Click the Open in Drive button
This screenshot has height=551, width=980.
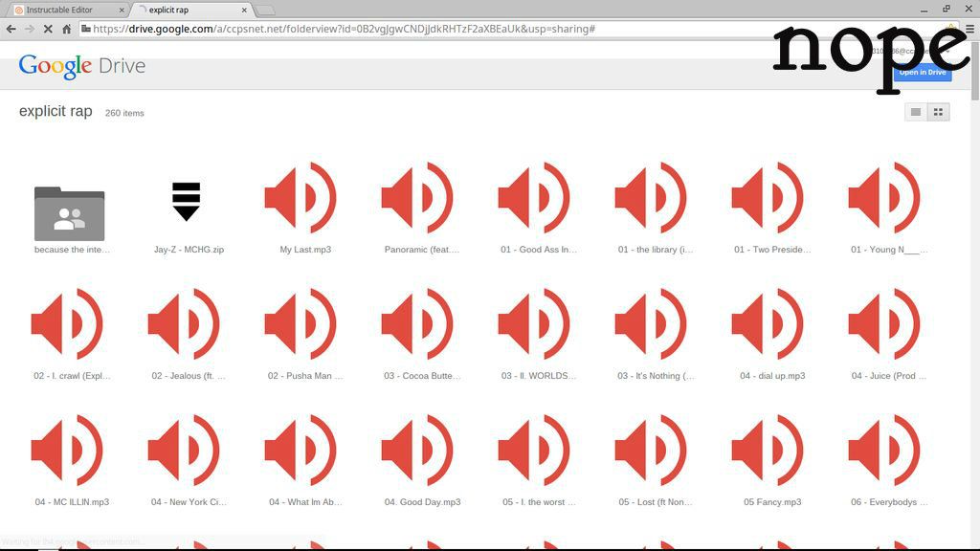click(x=922, y=72)
